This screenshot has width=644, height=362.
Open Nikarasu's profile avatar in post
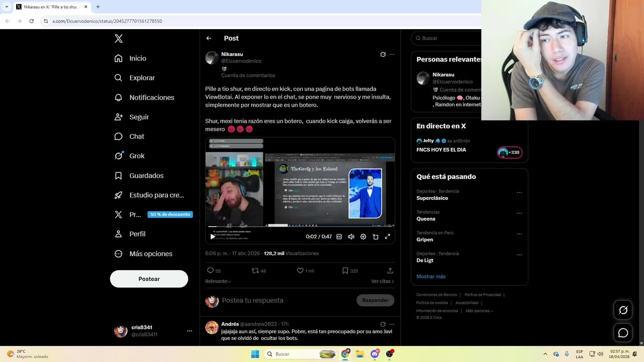(x=212, y=57)
